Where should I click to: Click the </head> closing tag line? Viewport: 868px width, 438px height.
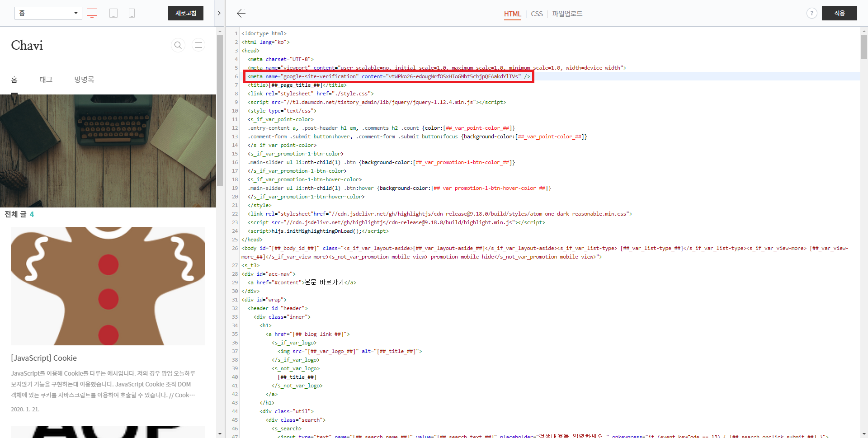tap(252, 240)
